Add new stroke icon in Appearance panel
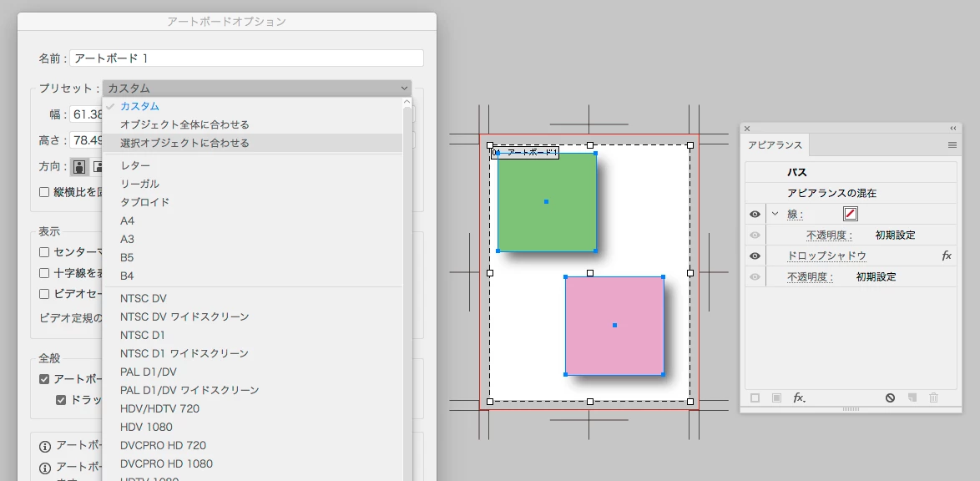980x481 pixels. click(755, 397)
